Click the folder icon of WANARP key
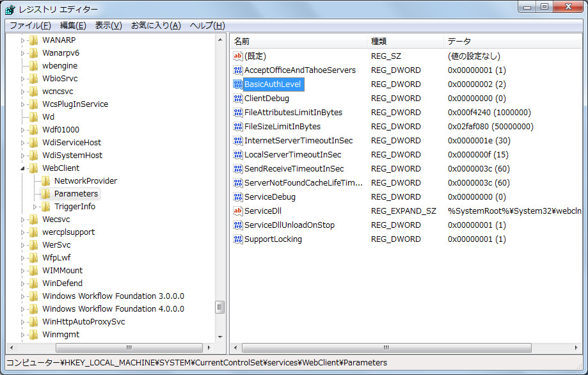The height and width of the screenshot is (375, 588). 34,40
